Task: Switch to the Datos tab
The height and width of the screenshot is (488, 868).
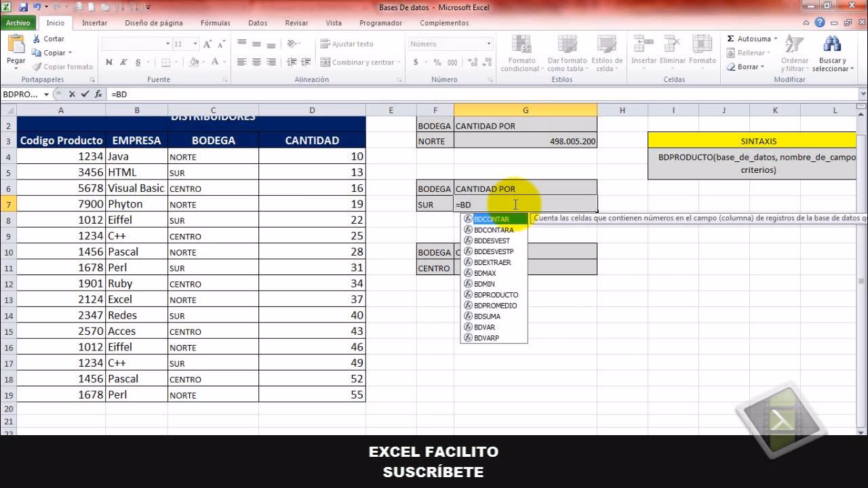Action: (258, 23)
